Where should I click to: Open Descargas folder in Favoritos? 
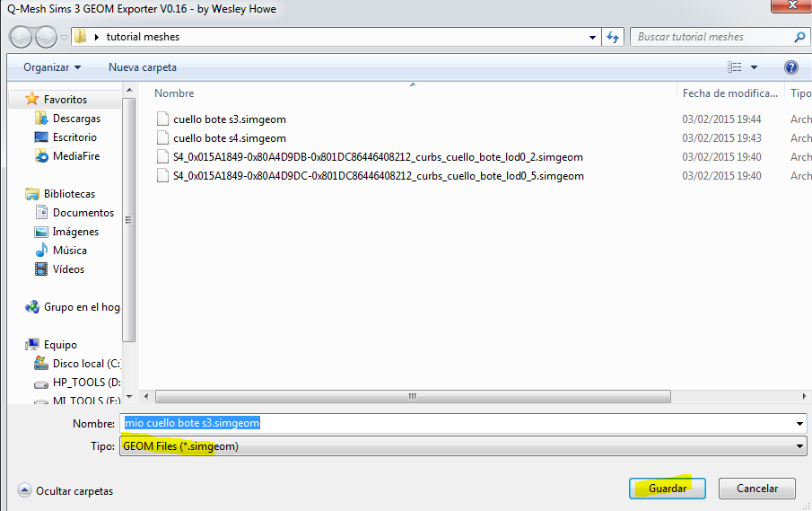[75, 119]
